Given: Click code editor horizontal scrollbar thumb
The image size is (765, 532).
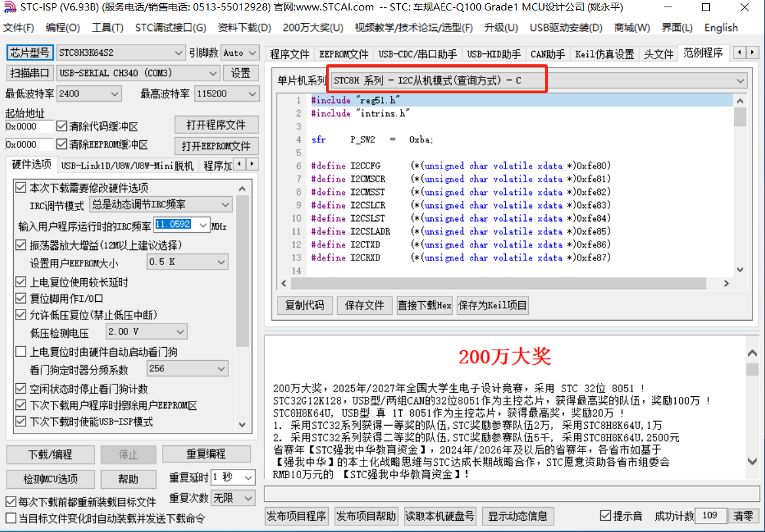Looking at the screenshot, I should click(x=498, y=283).
